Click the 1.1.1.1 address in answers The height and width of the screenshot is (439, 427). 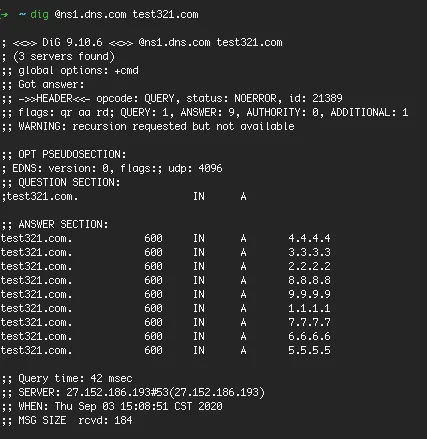309,308
